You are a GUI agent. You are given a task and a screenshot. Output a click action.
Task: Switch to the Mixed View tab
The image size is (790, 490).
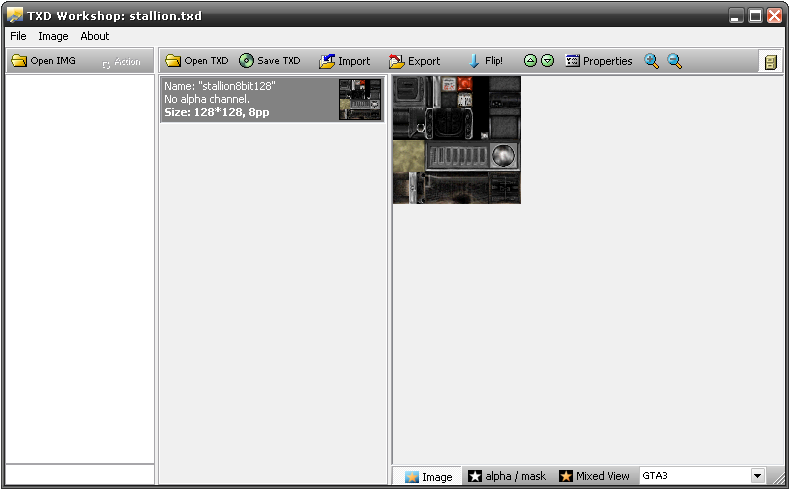pos(595,476)
